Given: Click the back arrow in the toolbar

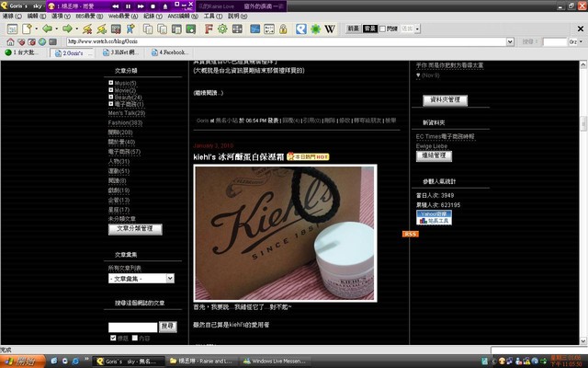Looking at the screenshot, I should (47, 29).
